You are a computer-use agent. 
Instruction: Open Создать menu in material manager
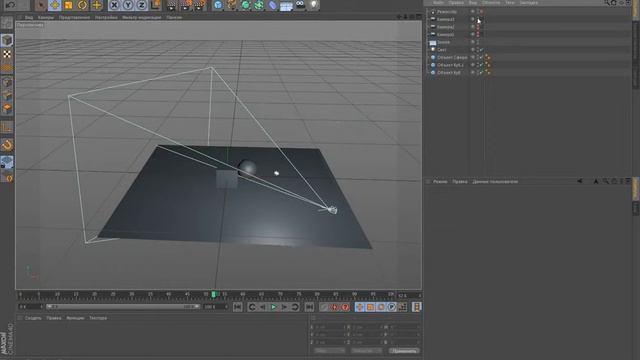point(33,318)
